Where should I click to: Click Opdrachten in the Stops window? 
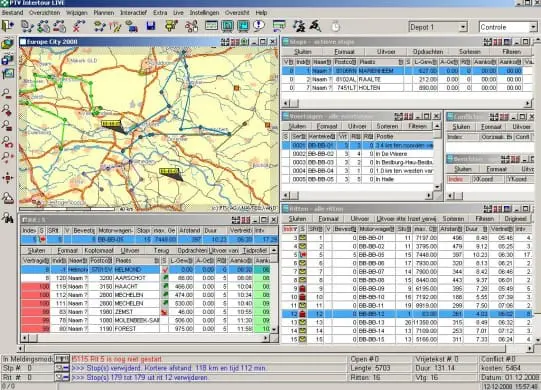click(x=428, y=52)
